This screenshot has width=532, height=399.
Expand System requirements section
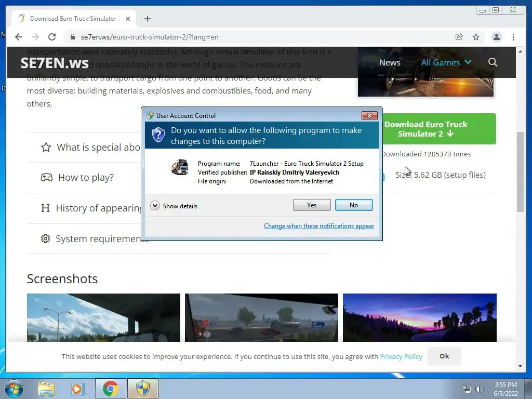coord(85,238)
